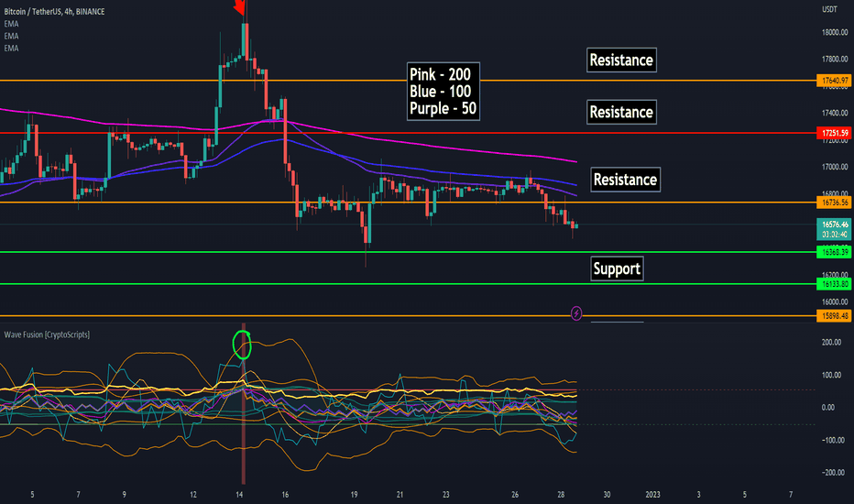Image resolution: width=854 pixels, height=504 pixels.
Task: Select the first EMA indicator label
Action: [11, 24]
